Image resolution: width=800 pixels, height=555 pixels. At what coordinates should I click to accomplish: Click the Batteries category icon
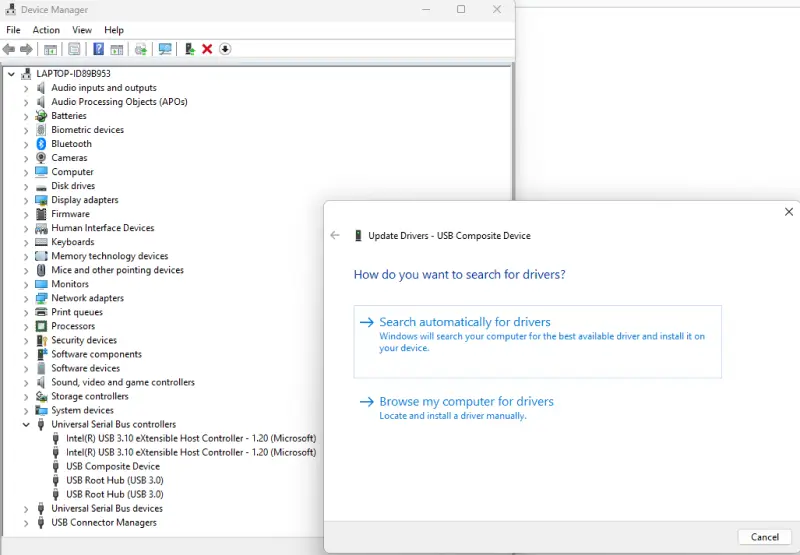click(41, 116)
